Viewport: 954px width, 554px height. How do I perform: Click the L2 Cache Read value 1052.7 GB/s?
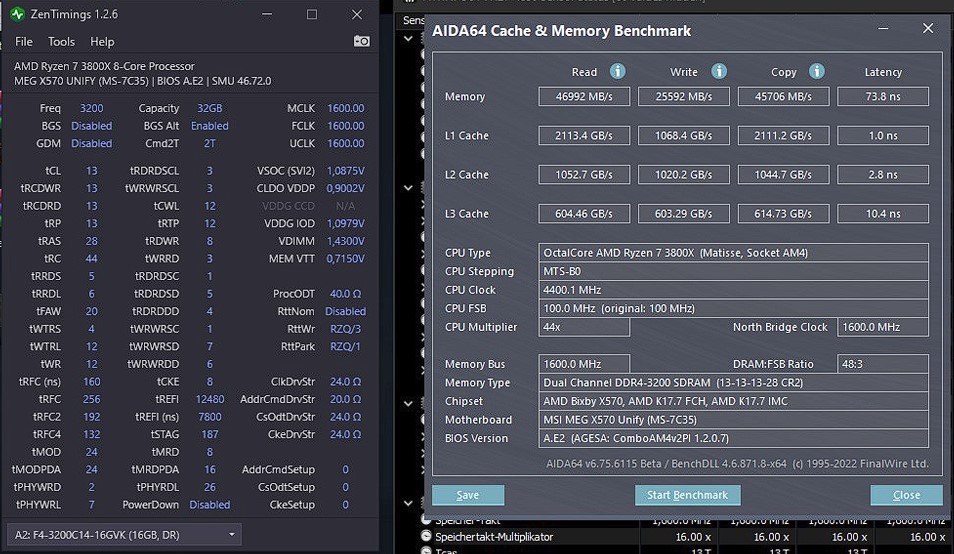pyautogui.click(x=584, y=175)
